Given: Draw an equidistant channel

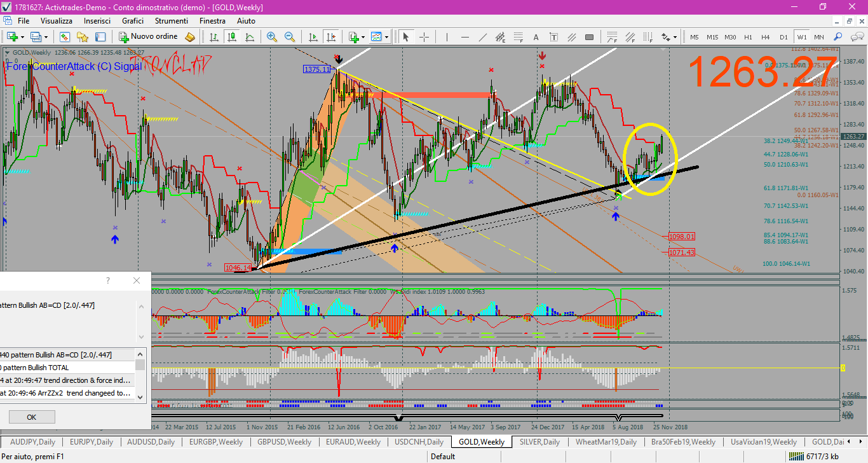Looking at the screenshot, I should tap(500, 37).
